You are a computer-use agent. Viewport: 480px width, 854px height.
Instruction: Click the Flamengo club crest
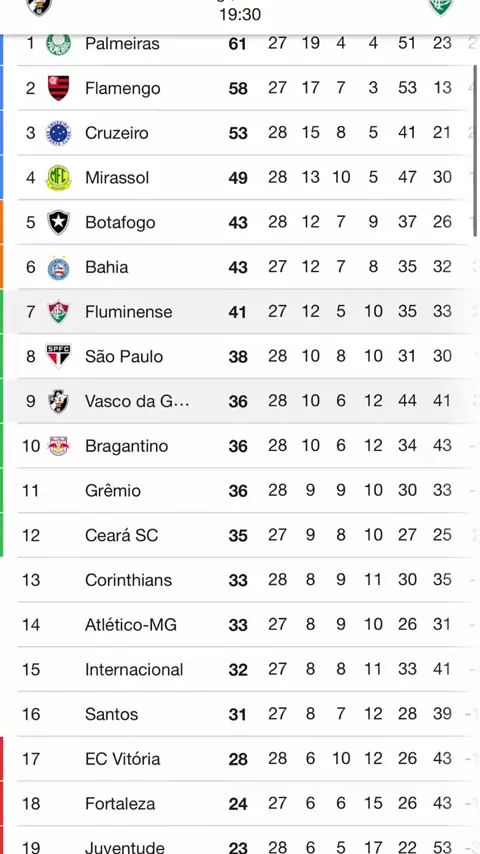58,88
